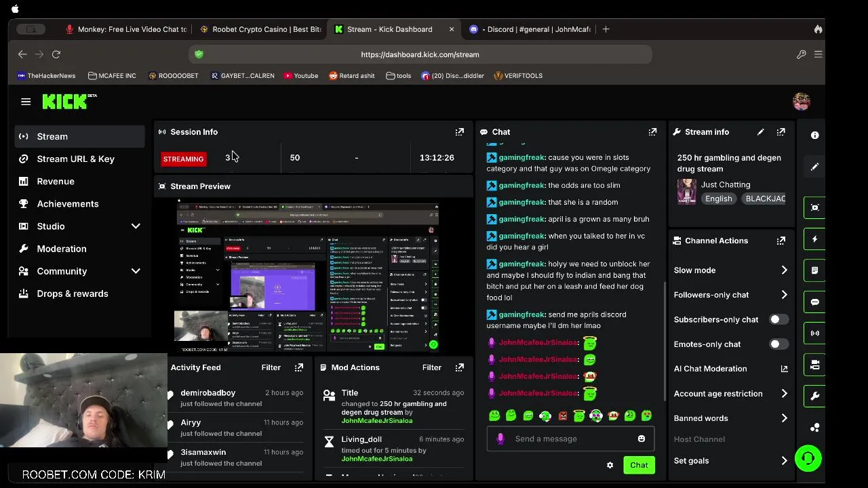
Task: Toggle the broadcast signal widget icon
Action: point(814,333)
